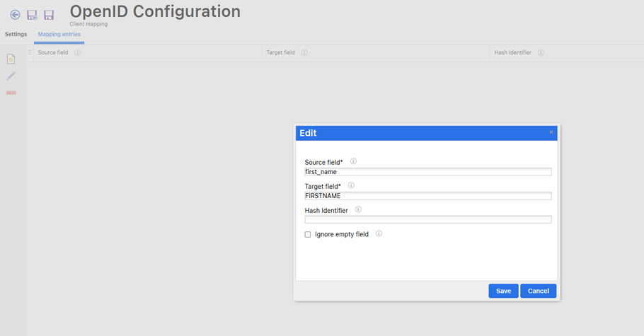644x336 pixels.
Task: Click info icon next to dialog Source field label
Action: (x=353, y=161)
